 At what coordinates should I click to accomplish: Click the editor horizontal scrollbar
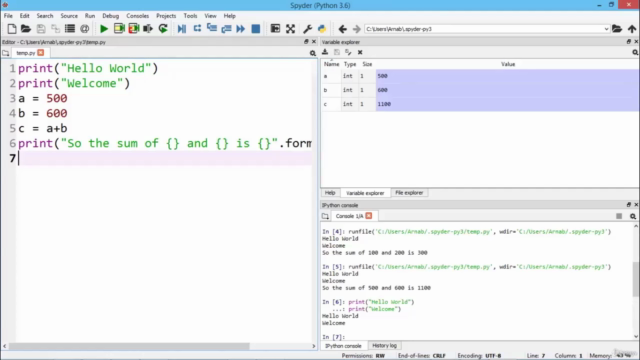point(129,346)
